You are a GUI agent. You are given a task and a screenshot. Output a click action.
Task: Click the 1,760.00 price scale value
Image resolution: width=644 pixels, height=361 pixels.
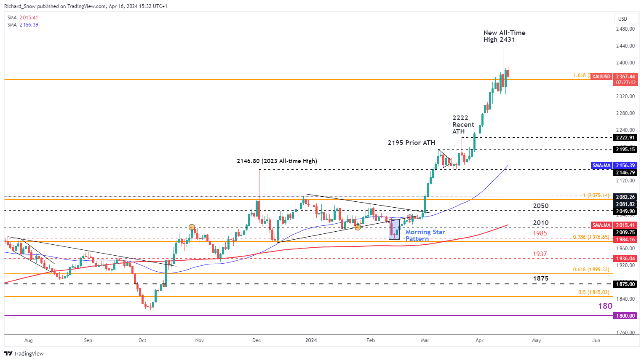pyautogui.click(x=625, y=333)
